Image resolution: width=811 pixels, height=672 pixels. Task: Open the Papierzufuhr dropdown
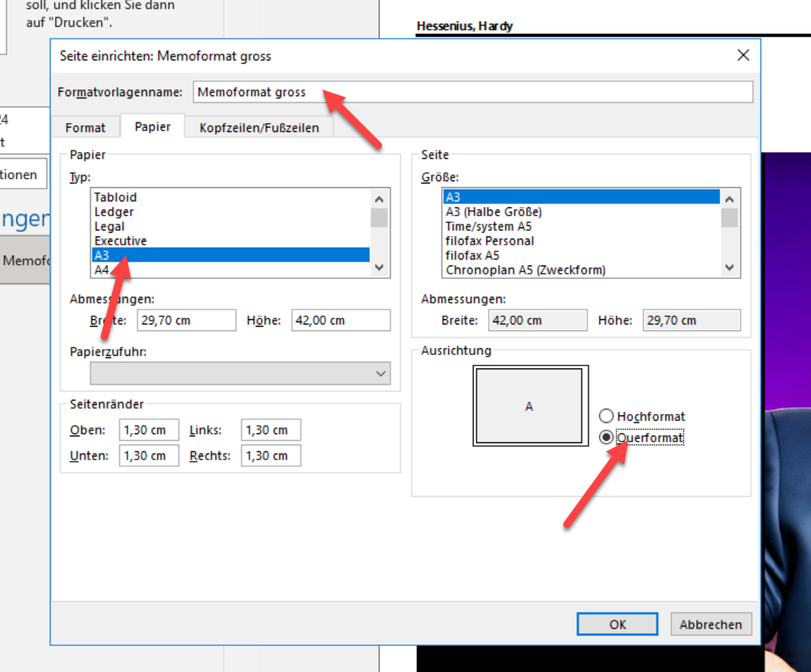coord(240,373)
